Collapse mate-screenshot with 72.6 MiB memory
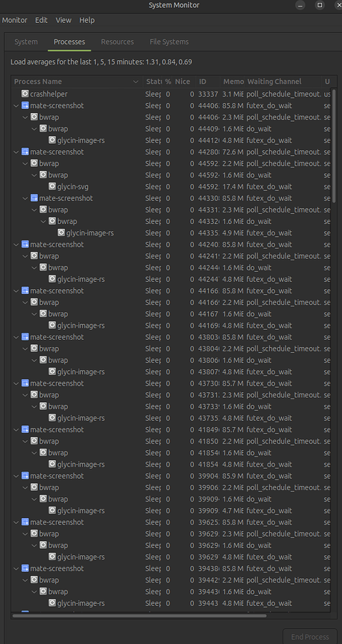The image size is (342, 644). (16, 152)
